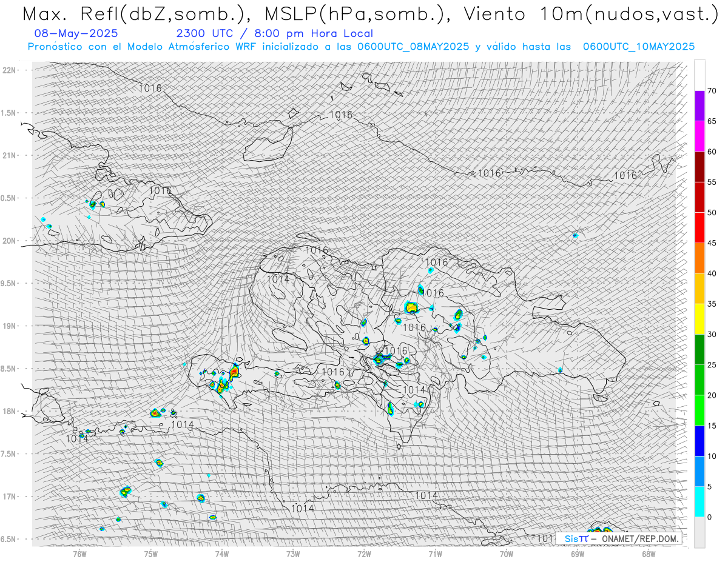Select the '65' colorbar scale value
This screenshot has width=728, height=562.
(x=712, y=121)
